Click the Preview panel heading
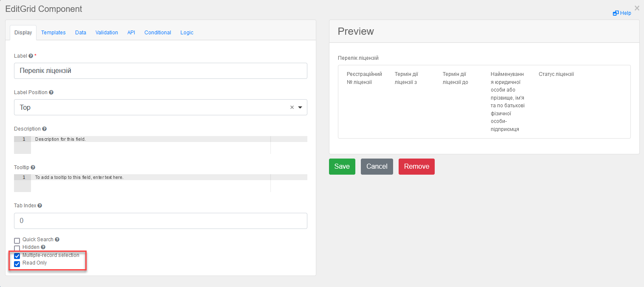Screen dimensions: 644x287 (x=356, y=31)
